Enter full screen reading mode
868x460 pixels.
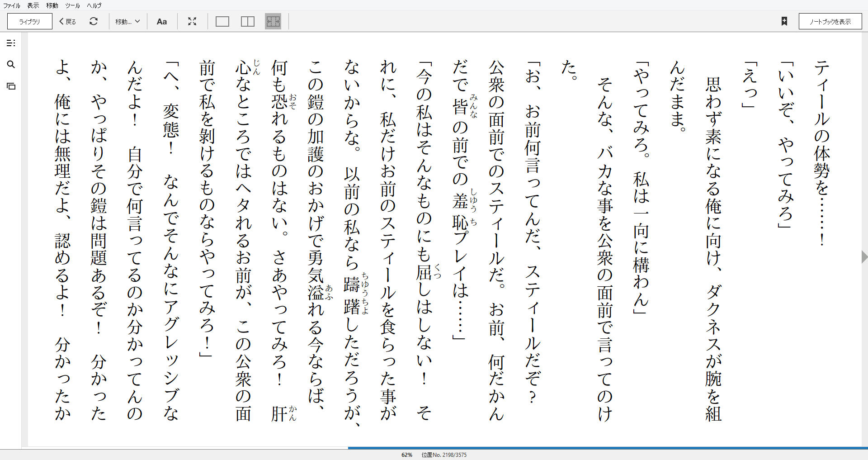point(192,21)
